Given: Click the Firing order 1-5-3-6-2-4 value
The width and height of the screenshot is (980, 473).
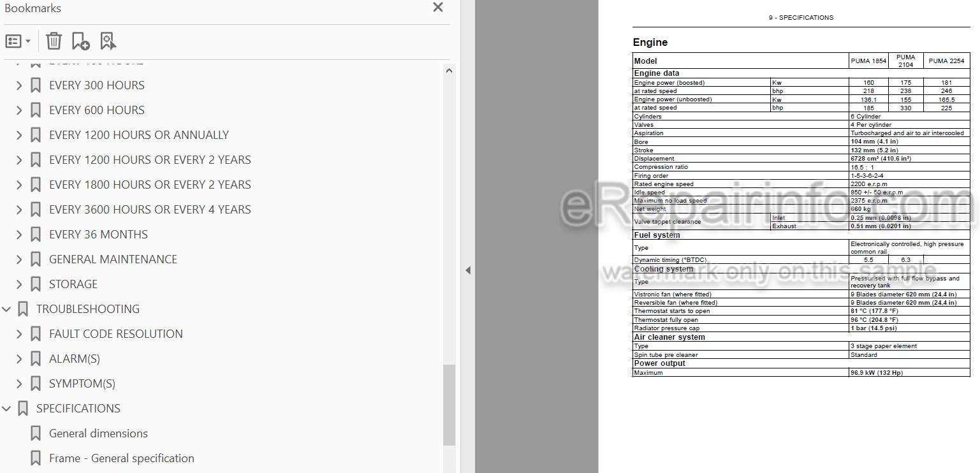Looking at the screenshot, I should [x=867, y=175].
